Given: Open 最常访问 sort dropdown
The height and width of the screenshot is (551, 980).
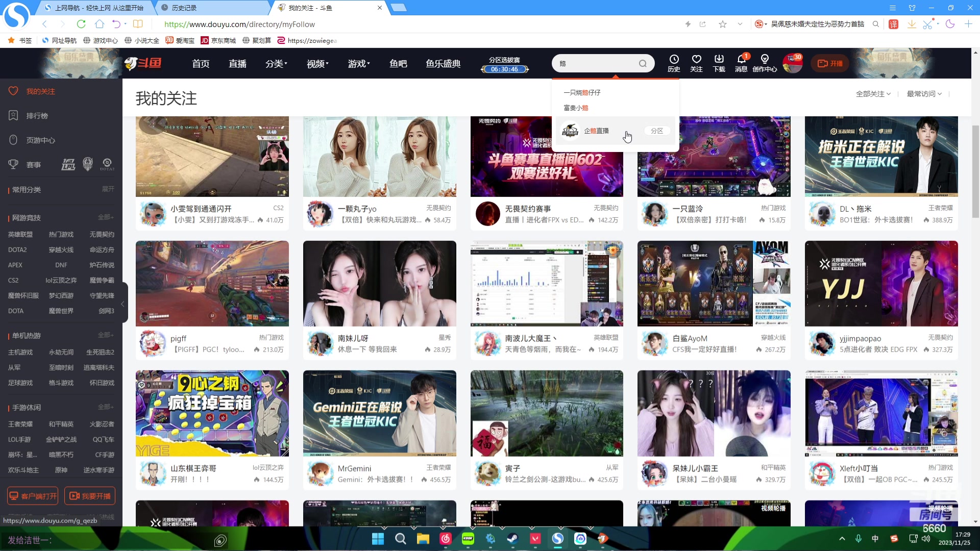Looking at the screenshot, I should (924, 94).
